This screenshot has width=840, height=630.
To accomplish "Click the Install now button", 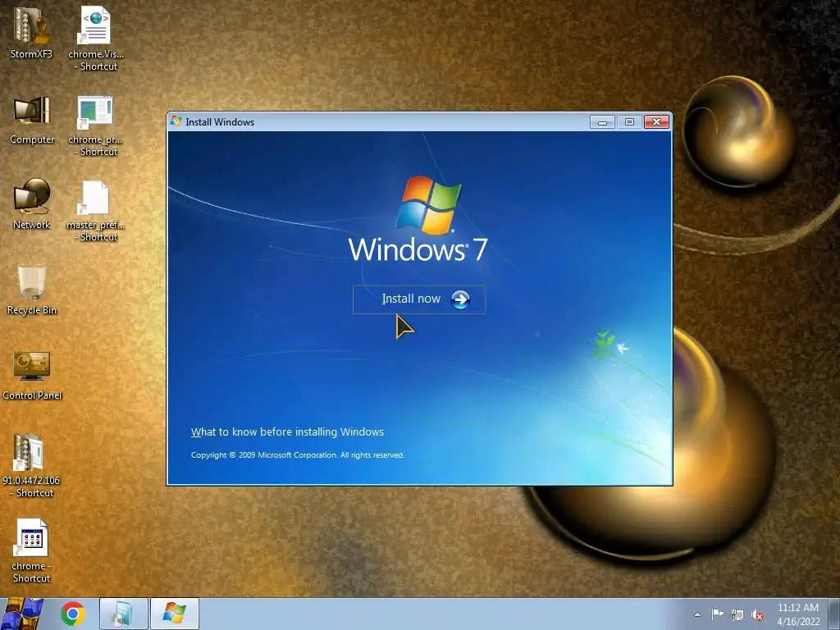I will [x=419, y=299].
